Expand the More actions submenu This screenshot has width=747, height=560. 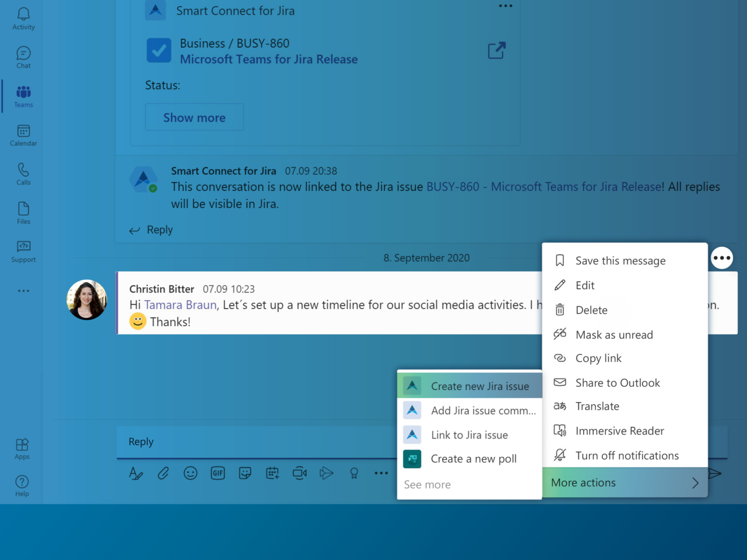(x=625, y=482)
